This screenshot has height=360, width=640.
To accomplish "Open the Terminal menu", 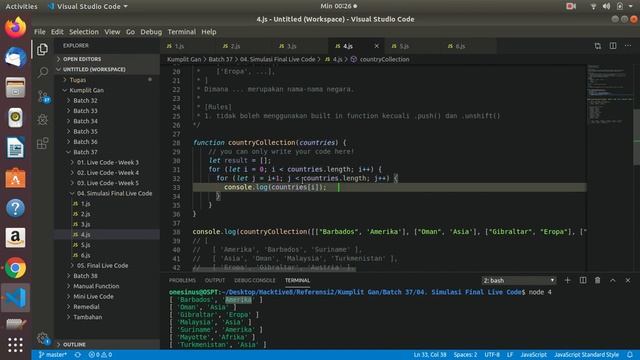I will [182, 32].
